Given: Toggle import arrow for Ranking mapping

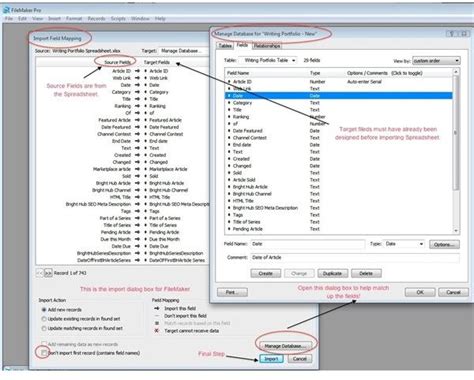Looking at the screenshot, I should pos(137,106).
